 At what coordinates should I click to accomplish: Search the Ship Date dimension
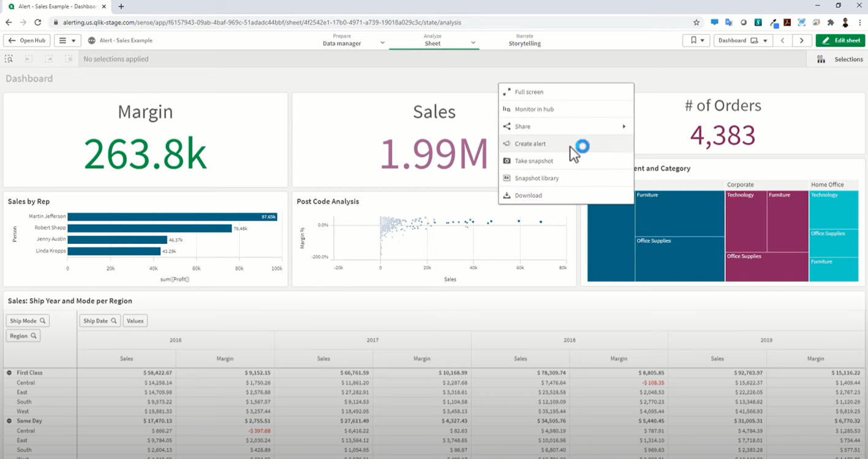tap(114, 321)
